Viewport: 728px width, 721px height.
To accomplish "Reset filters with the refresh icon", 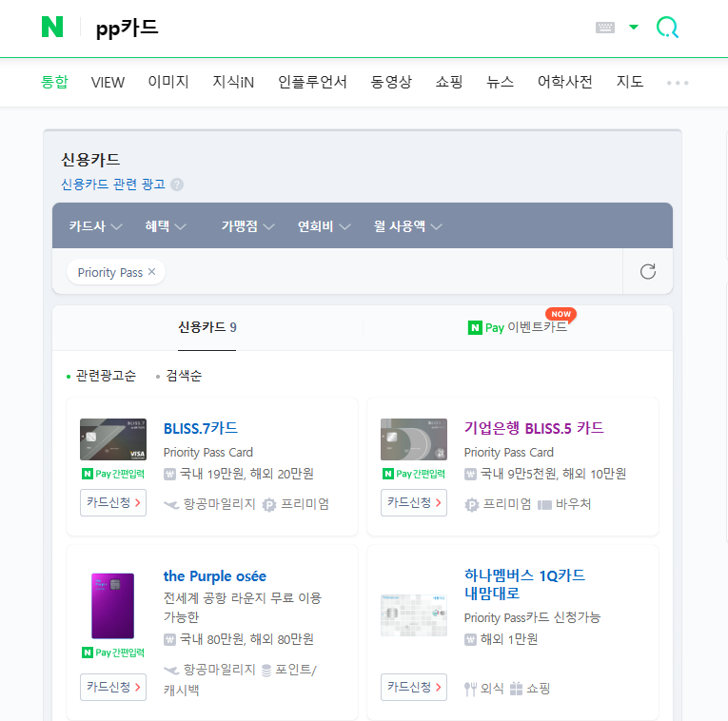I will point(648,271).
